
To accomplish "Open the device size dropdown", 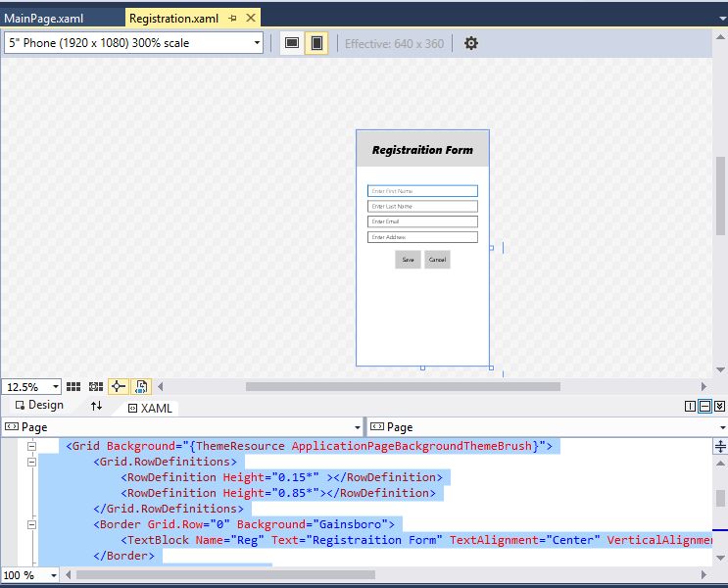I will (x=258, y=43).
